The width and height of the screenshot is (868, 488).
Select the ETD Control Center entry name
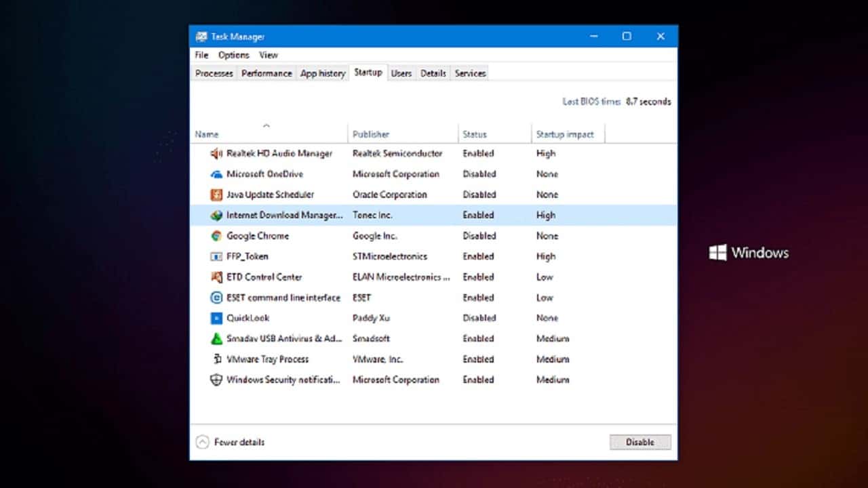(264, 277)
